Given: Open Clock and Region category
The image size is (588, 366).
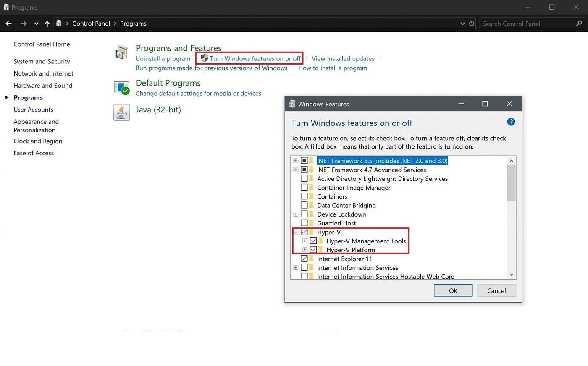Looking at the screenshot, I should (38, 141).
